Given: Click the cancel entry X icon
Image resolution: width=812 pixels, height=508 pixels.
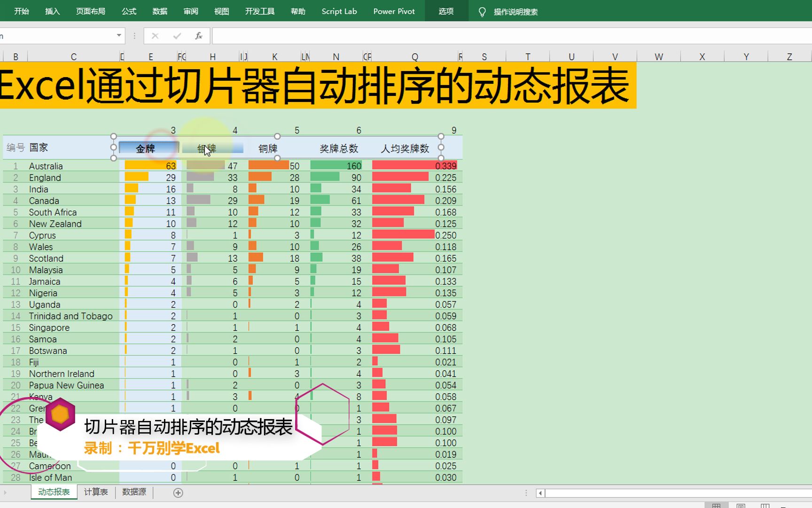Looking at the screenshot, I should click(x=155, y=36).
